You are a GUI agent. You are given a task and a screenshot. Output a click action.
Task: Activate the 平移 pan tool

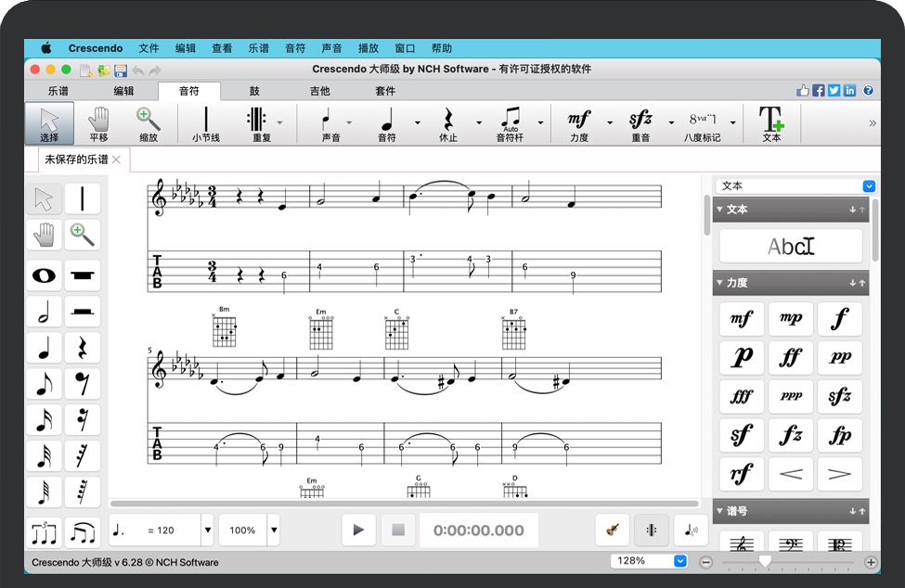[97, 121]
